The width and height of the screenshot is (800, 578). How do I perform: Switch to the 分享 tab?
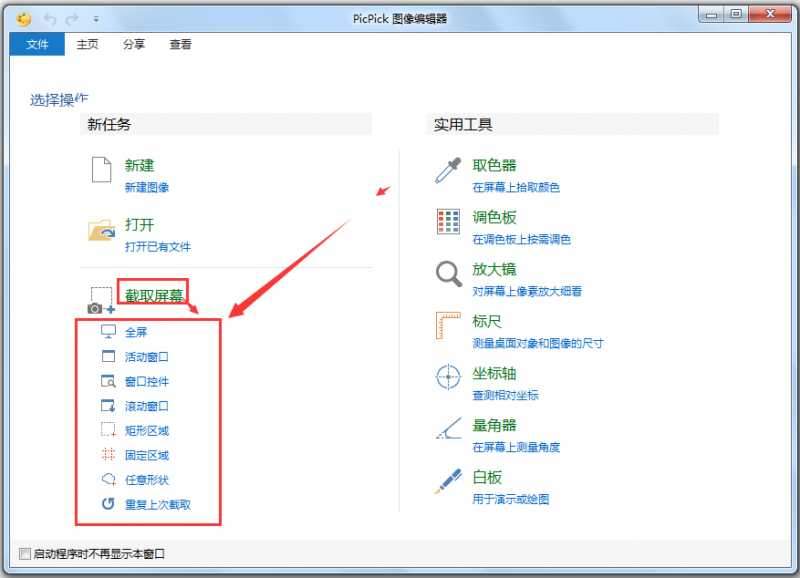pos(134,44)
